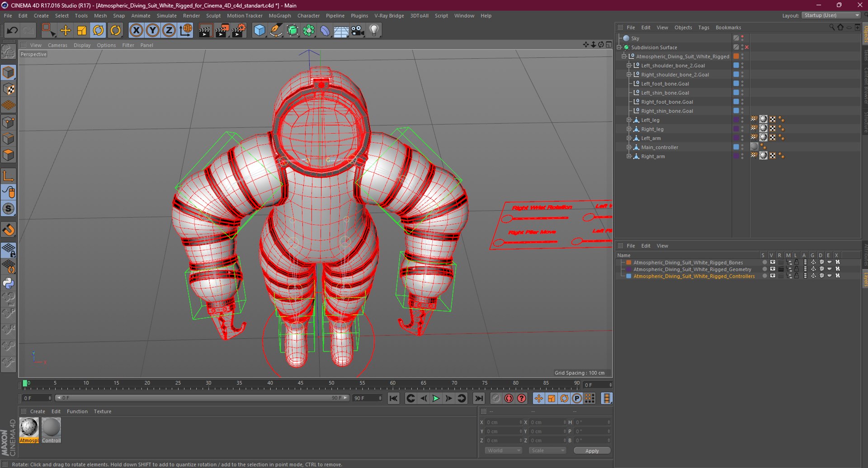The image size is (868, 468).
Task: Open the Layout dropdown Startup (User)
Action: [x=831, y=15]
